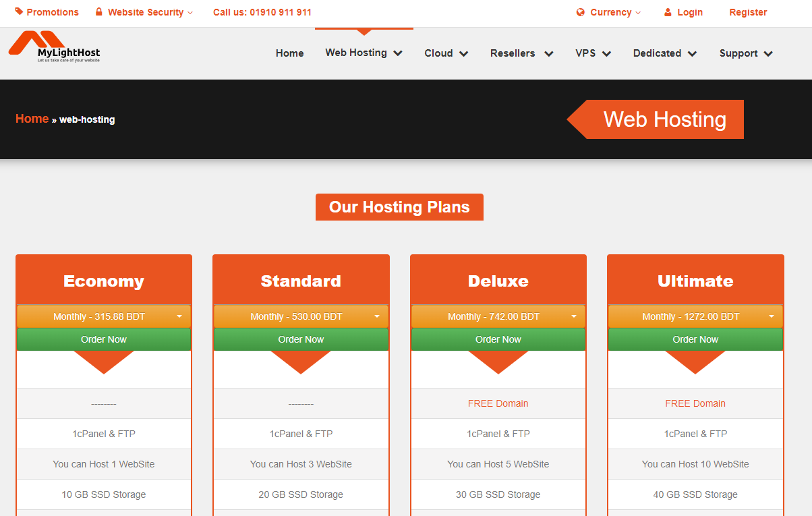Click the web-hosting breadcrumb text
This screenshot has height=516, width=812.
87,119
